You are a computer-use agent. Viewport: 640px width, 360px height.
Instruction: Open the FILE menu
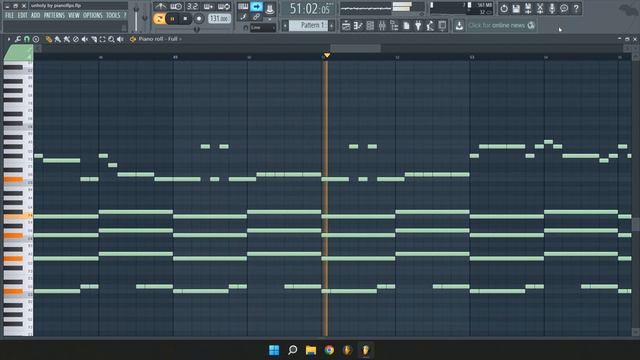pos(9,16)
